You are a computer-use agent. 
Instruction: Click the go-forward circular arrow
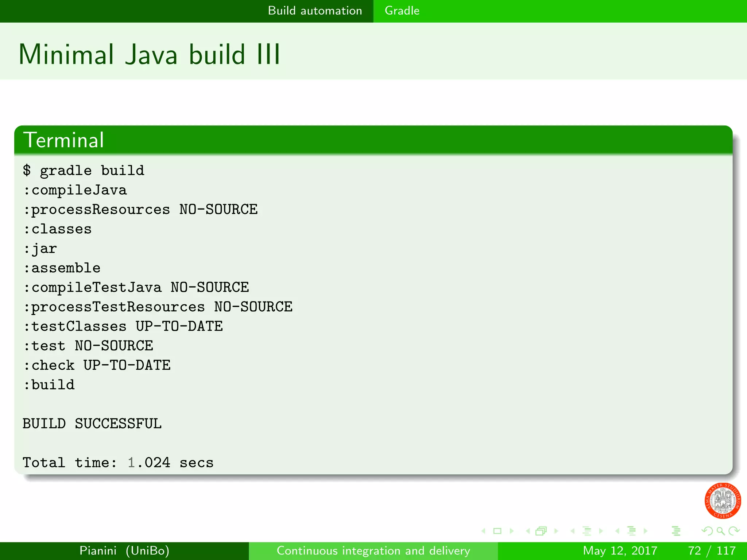click(x=734, y=531)
